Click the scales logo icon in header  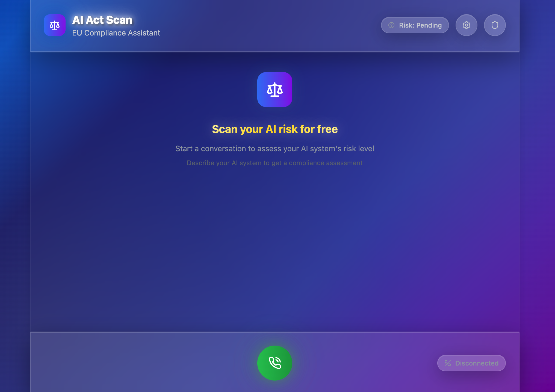(55, 25)
